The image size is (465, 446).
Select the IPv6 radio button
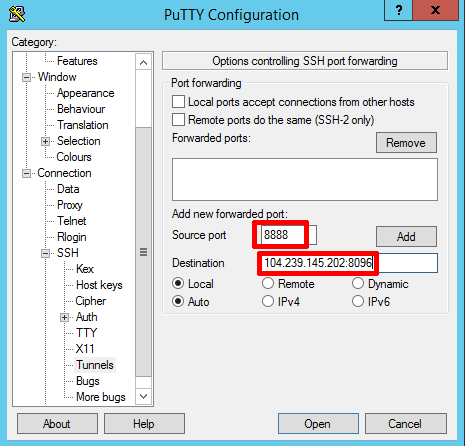(358, 302)
